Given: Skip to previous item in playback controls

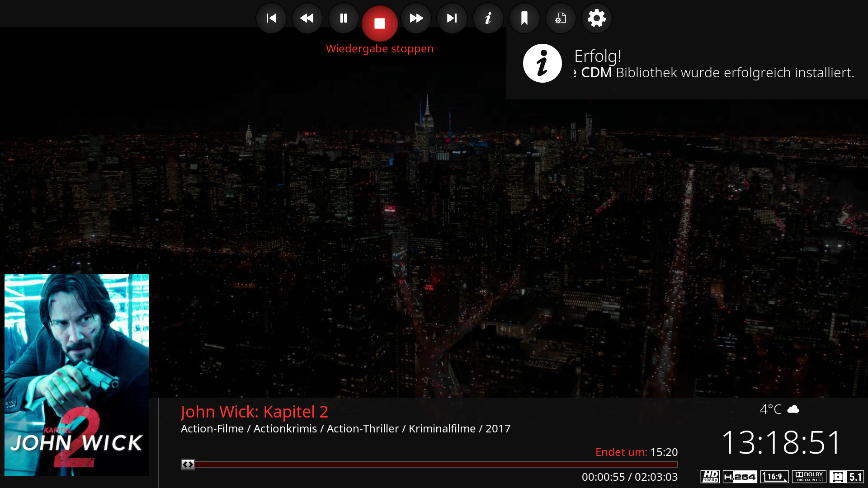Looking at the screenshot, I should pyautogui.click(x=271, y=18).
